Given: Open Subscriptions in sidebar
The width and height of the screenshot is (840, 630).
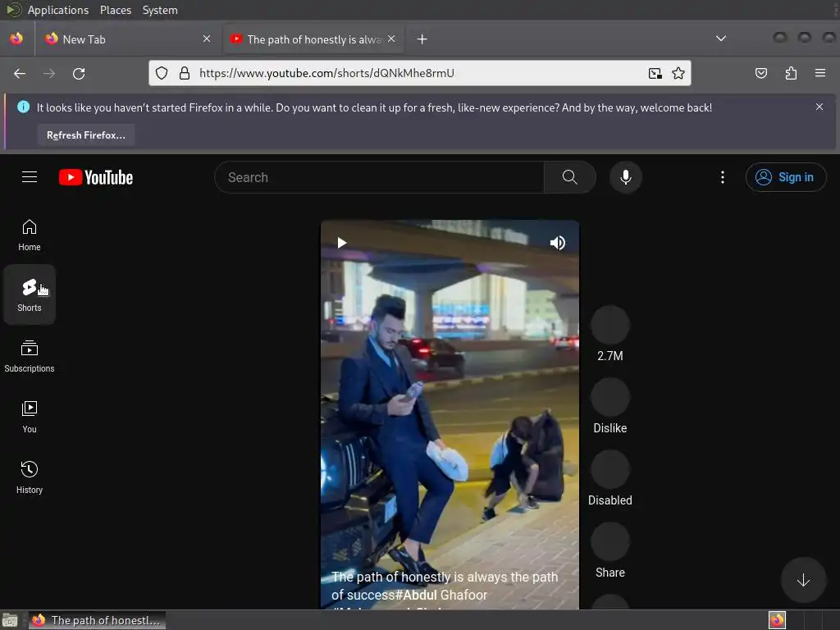Looking at the screenshot, I should click(30, 356).
